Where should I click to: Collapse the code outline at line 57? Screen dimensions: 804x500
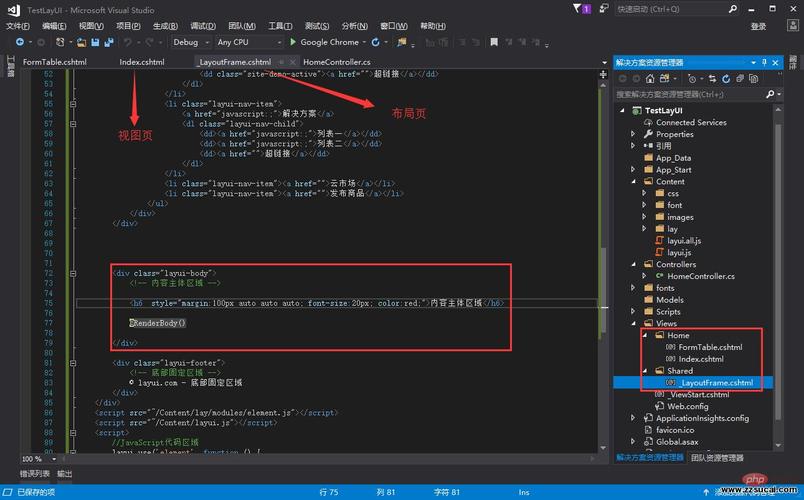coord(73,124)
